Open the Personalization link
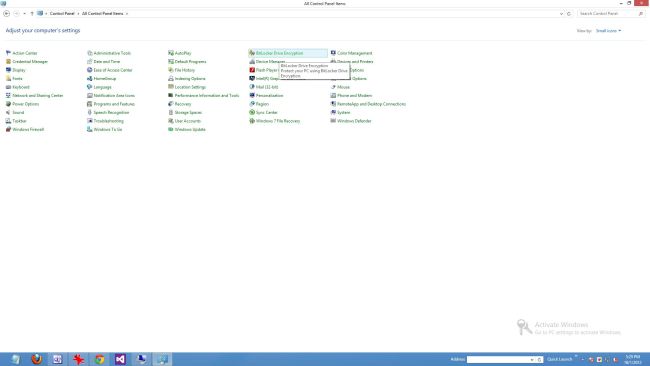 click(269, 95)
